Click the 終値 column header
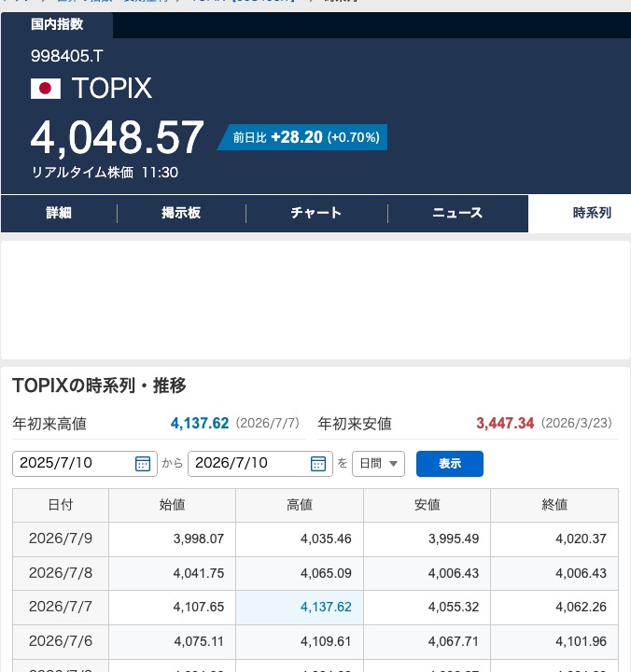Viewport: 631px width, 672px height. click(x=554, y=505)
